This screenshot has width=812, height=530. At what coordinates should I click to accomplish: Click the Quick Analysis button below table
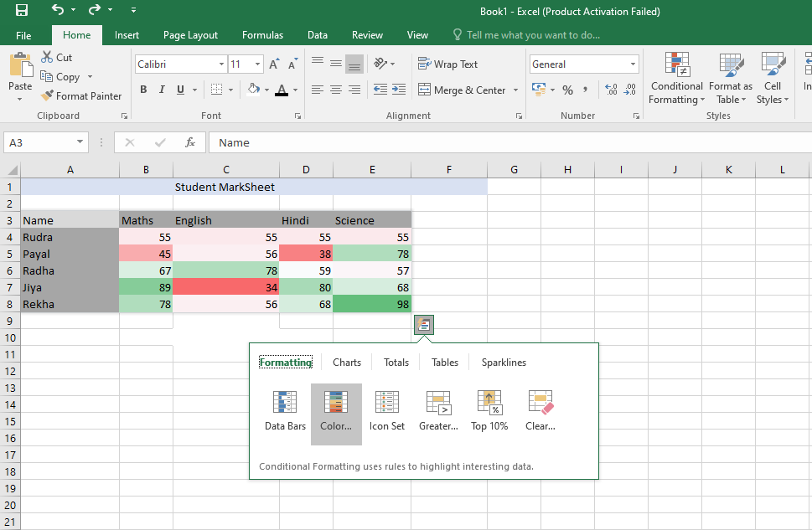point(424,325)
